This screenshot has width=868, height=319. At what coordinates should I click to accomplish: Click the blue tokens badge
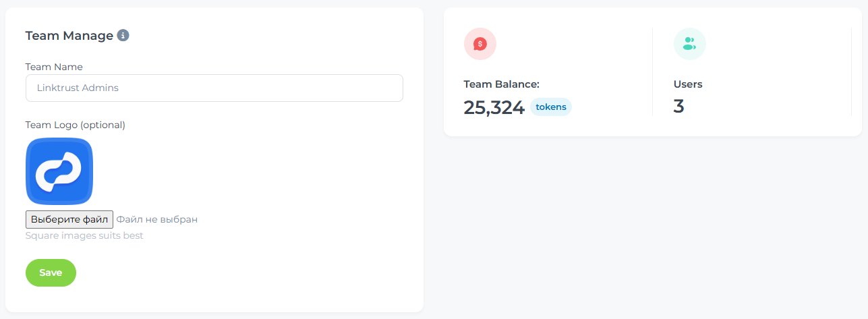[x=551, y=107]
